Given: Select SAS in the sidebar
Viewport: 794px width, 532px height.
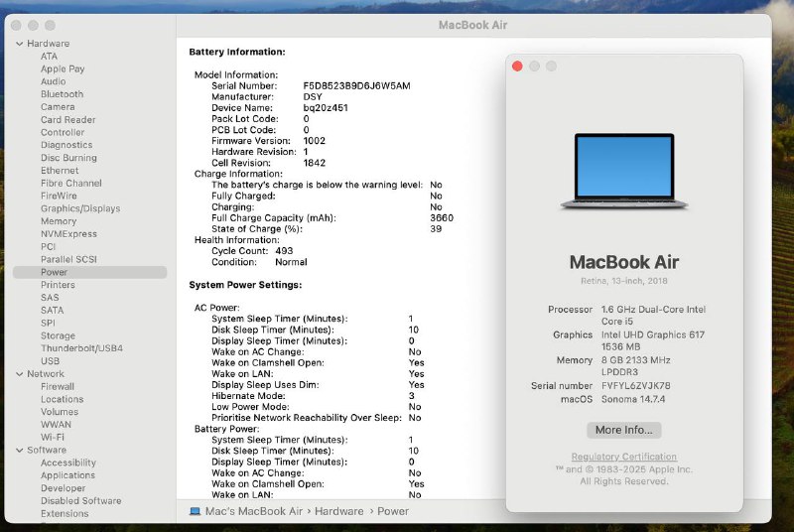Looking at the screenshot, I should [50, 298].
